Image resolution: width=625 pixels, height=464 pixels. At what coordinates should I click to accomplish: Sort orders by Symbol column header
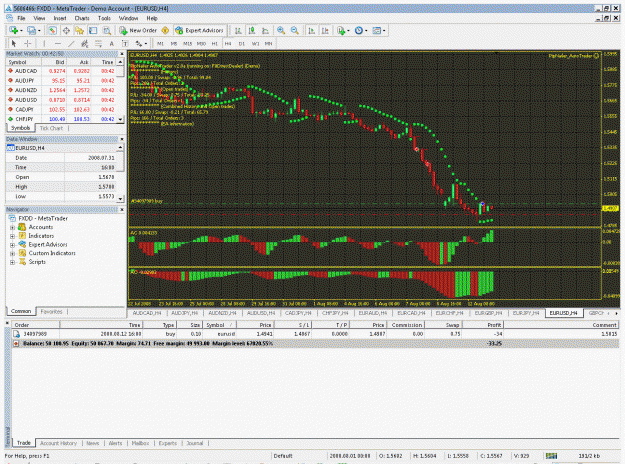pyautogui.click(x=219, y=325)
